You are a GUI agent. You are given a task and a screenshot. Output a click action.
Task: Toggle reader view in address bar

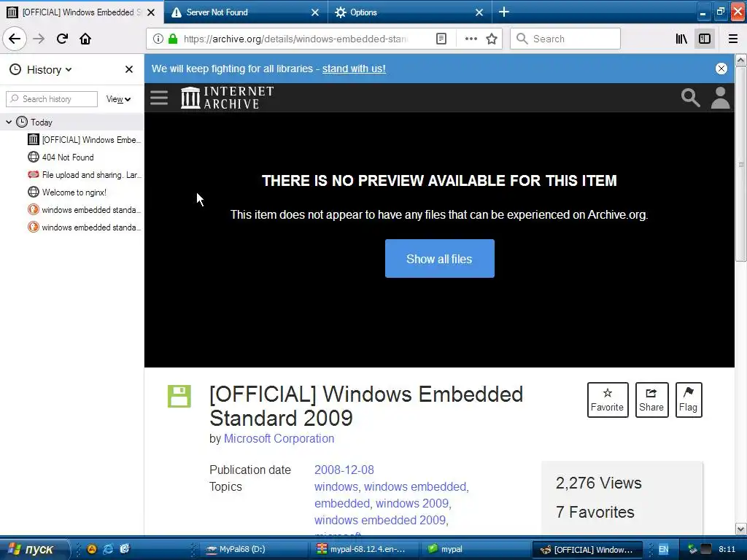[441, 39]
